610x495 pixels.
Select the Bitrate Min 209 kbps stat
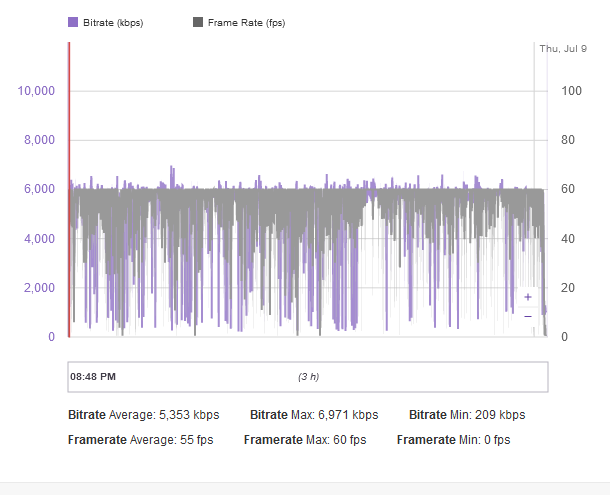click(467, 415)
